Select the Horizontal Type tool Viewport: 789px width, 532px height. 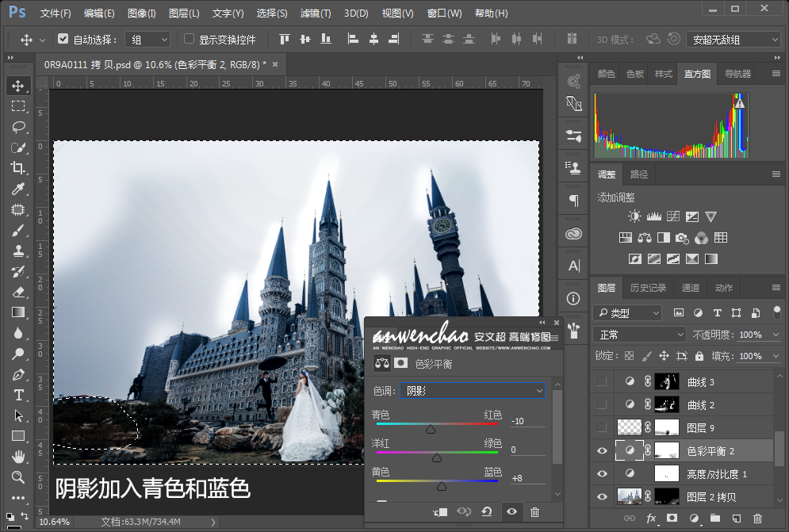point(18,395)
